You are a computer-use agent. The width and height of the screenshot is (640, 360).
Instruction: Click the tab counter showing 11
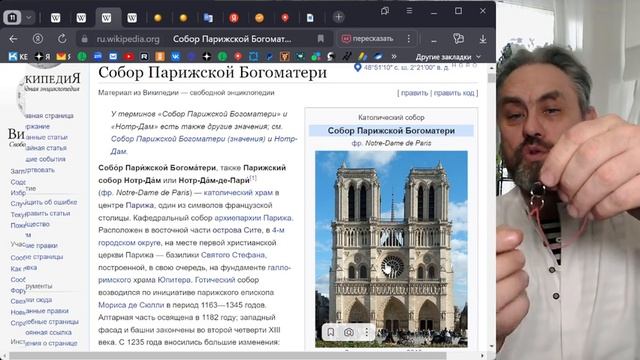(12, 17)
